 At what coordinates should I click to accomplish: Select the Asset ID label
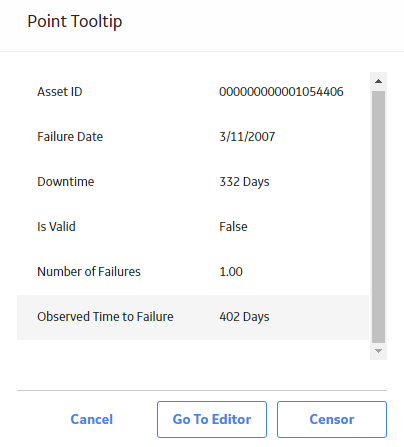tap(60, 92)
